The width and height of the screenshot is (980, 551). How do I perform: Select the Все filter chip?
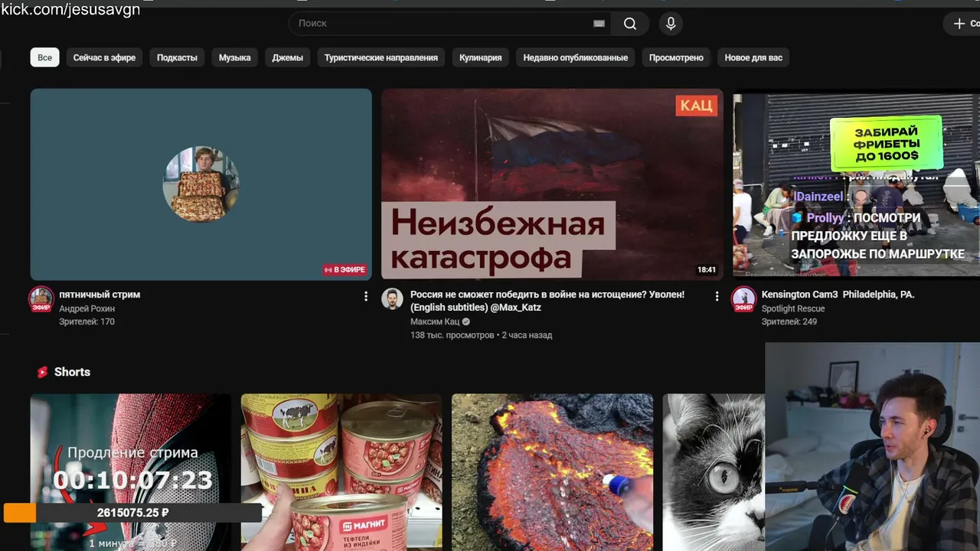click(45, 57)
